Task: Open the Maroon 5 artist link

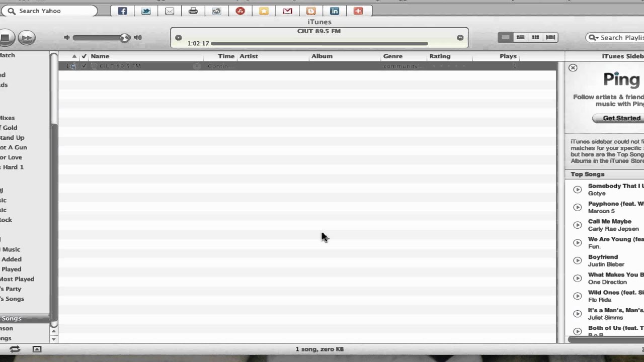Action: pos(602,211)
